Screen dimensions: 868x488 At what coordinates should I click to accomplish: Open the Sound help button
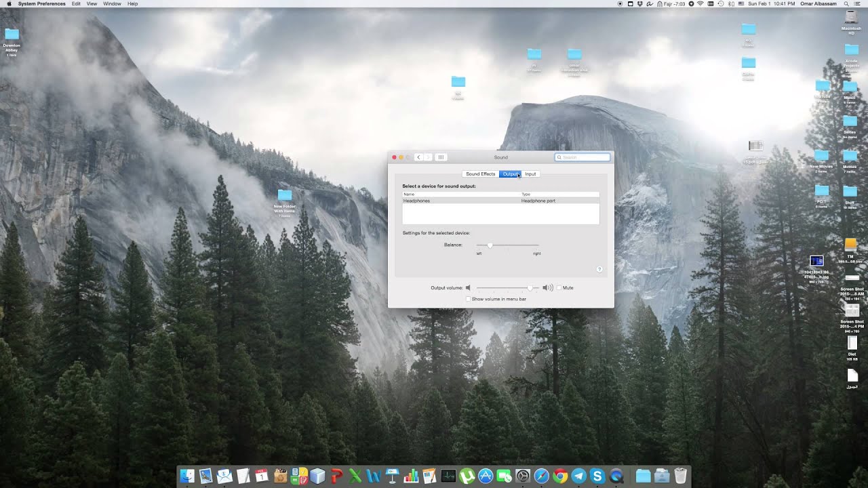pos(599,269)
